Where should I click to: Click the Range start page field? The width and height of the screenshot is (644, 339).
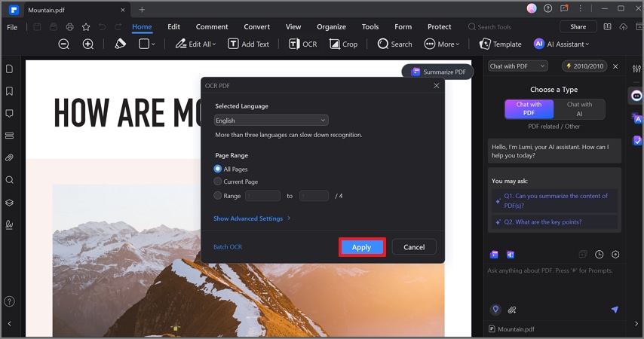click(x=263, y=196)
